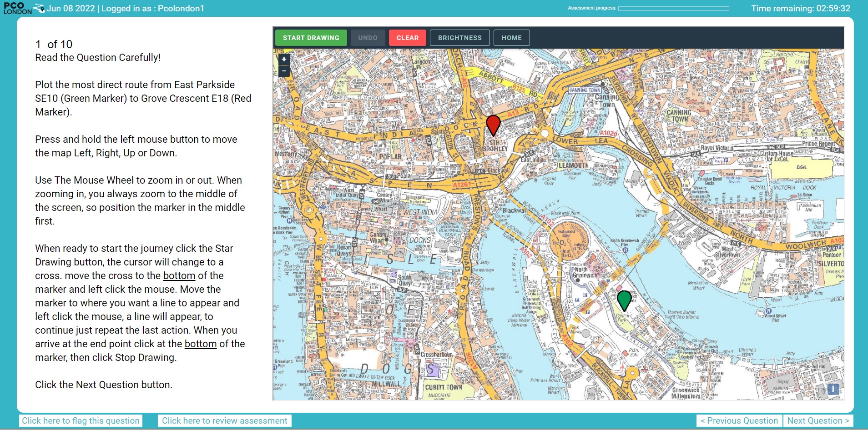The height and width of the screenshot is (430, 868).
Task: Click the assessment progress bar
Action: coord(673,8)
